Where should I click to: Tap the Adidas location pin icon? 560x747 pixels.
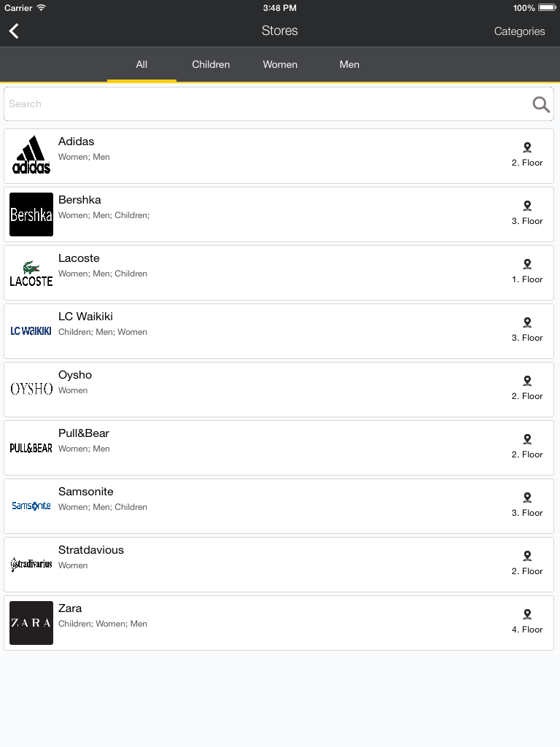[x=527, y=147]
